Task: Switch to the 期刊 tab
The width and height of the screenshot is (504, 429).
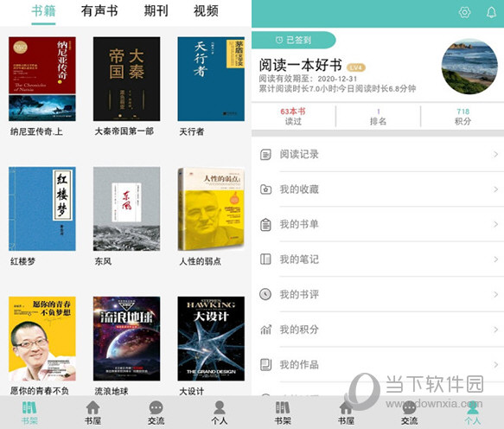Action: click(x=156, y=11)
